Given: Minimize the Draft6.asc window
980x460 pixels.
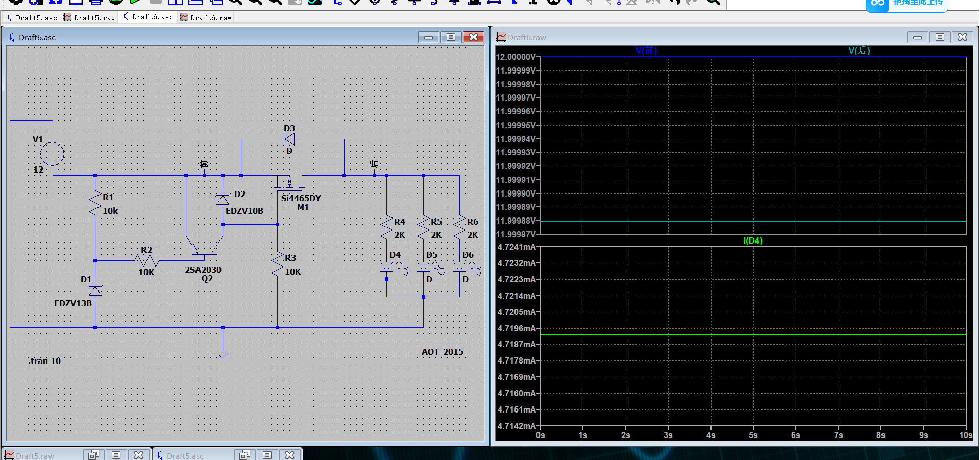Looking at the screenshot, I should [x=429, y=37].
